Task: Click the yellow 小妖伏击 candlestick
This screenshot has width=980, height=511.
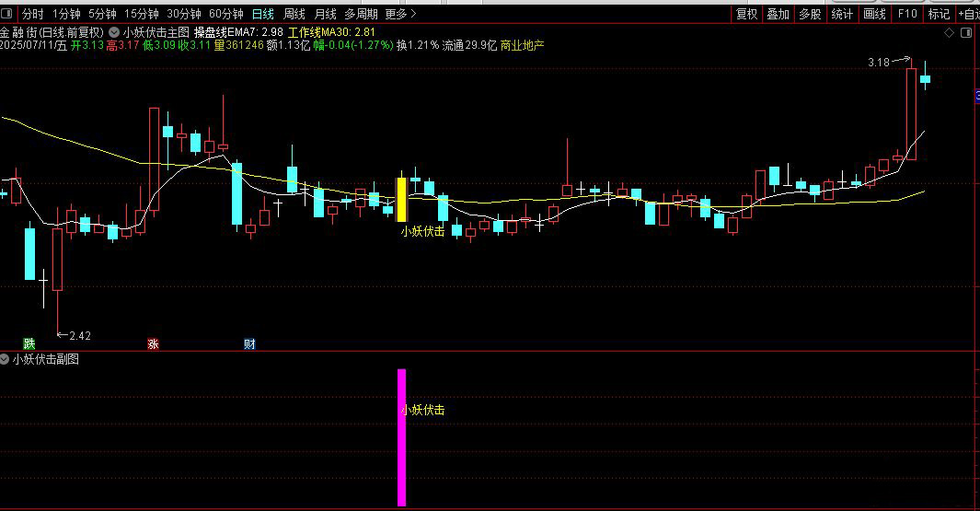Action: [x=401, y=199]
